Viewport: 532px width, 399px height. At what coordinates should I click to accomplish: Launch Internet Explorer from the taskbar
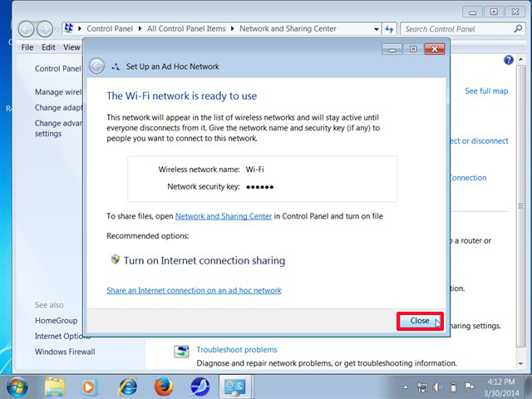(128, 387)
